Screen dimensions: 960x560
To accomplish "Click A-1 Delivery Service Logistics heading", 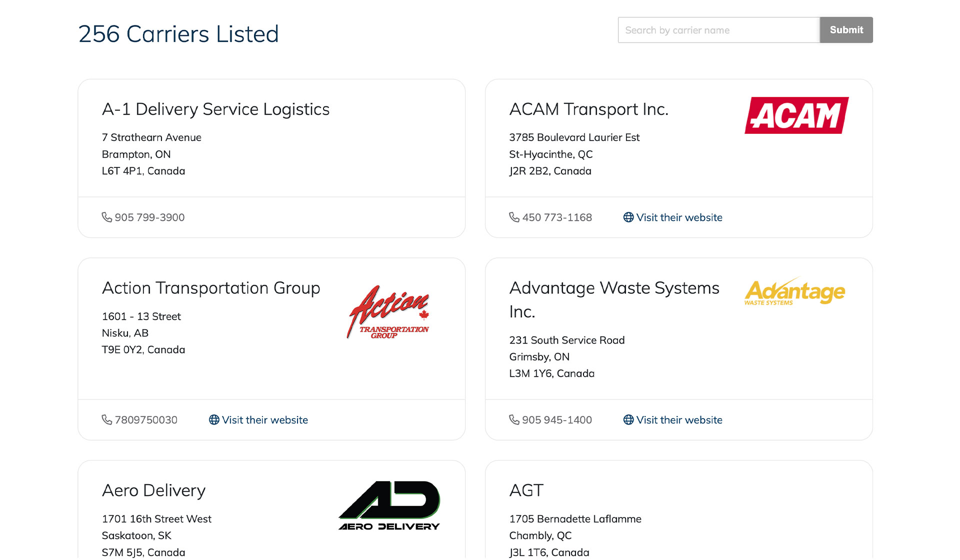I will click(215, 109).
